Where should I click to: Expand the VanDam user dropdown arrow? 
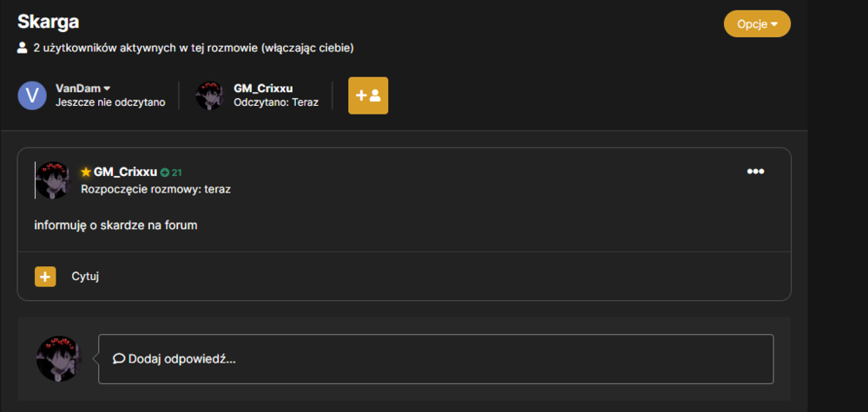108,88
